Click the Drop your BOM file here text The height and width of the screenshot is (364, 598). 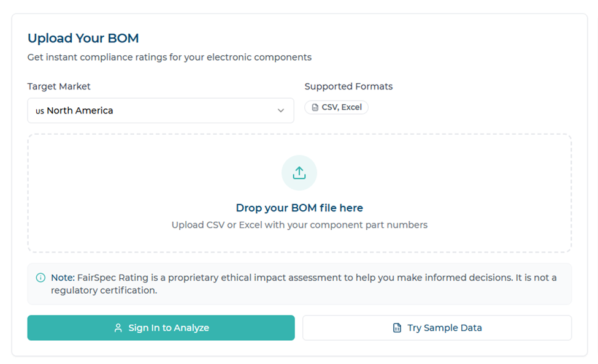click(x=299, y=208)
